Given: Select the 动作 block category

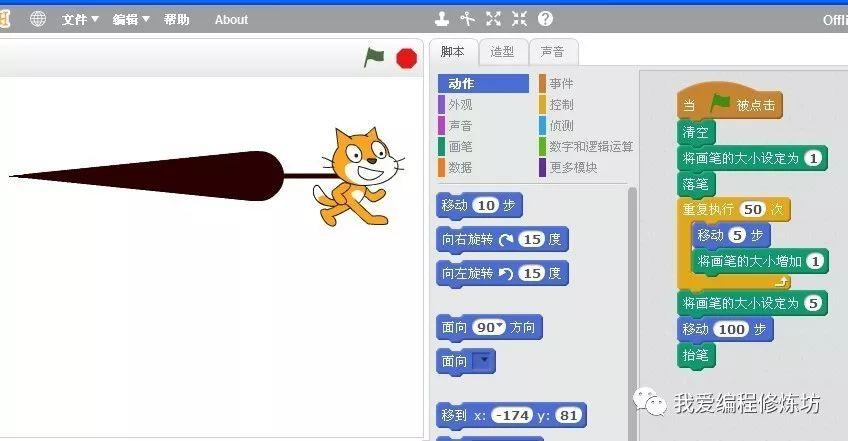Looking at the screenshot, I should pyautogui.click(x=483, y=84).
